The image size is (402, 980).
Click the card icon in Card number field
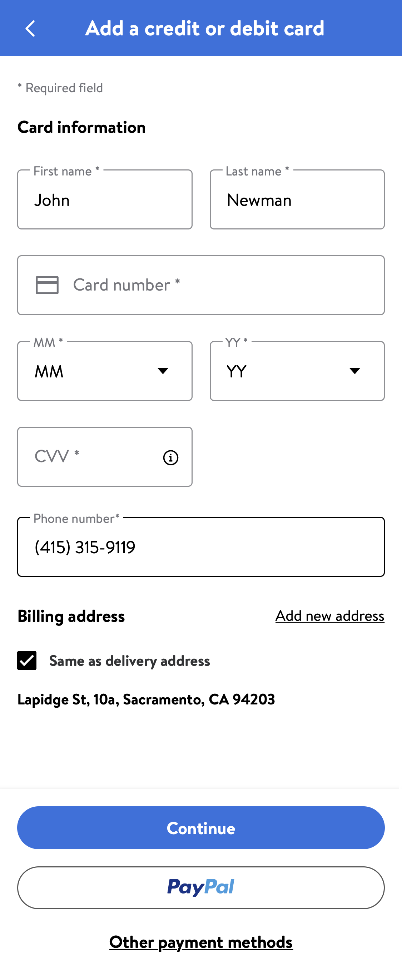pos(47,285)
